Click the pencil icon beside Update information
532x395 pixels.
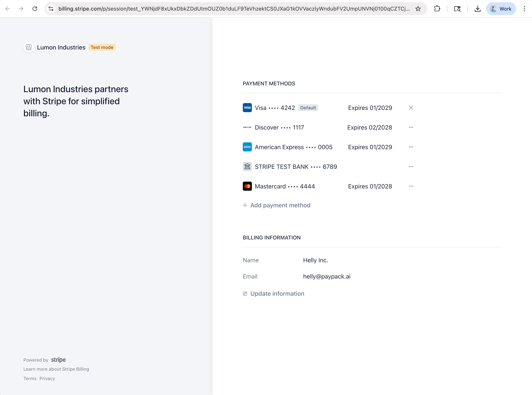pyautogui.click(x=245, y=293)
